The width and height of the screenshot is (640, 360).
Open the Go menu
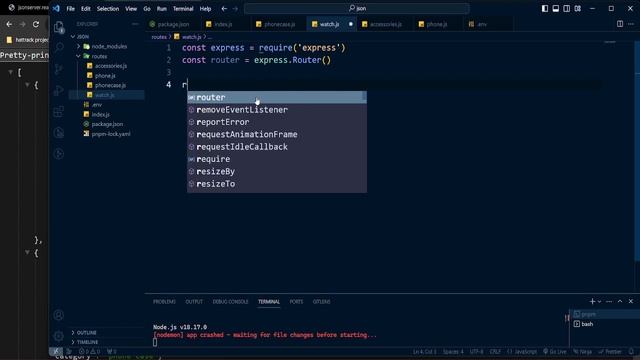147,9
